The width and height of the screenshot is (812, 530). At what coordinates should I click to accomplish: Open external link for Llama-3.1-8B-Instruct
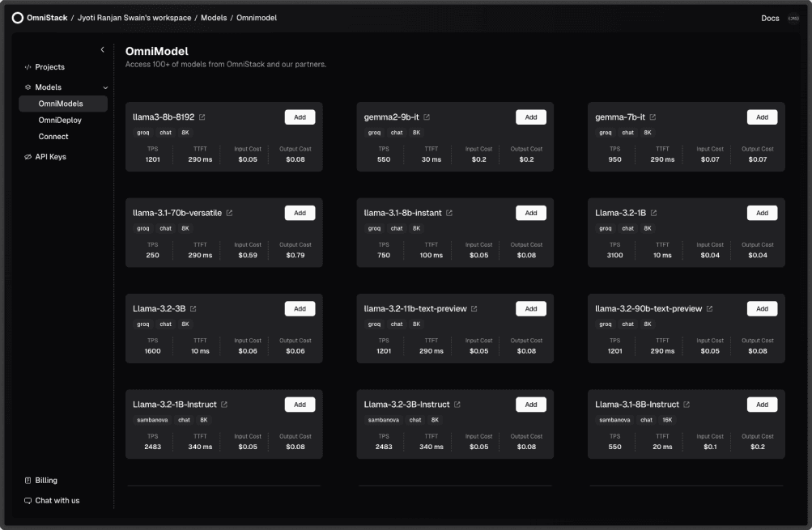pyautogui.click(x=687, y=405)
